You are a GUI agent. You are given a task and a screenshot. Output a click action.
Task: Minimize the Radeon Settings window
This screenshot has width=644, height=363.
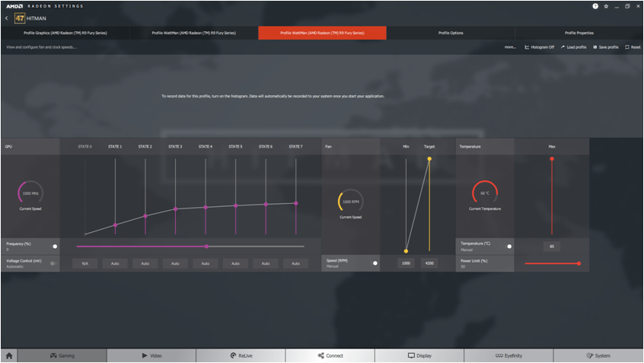click(617, 7)
